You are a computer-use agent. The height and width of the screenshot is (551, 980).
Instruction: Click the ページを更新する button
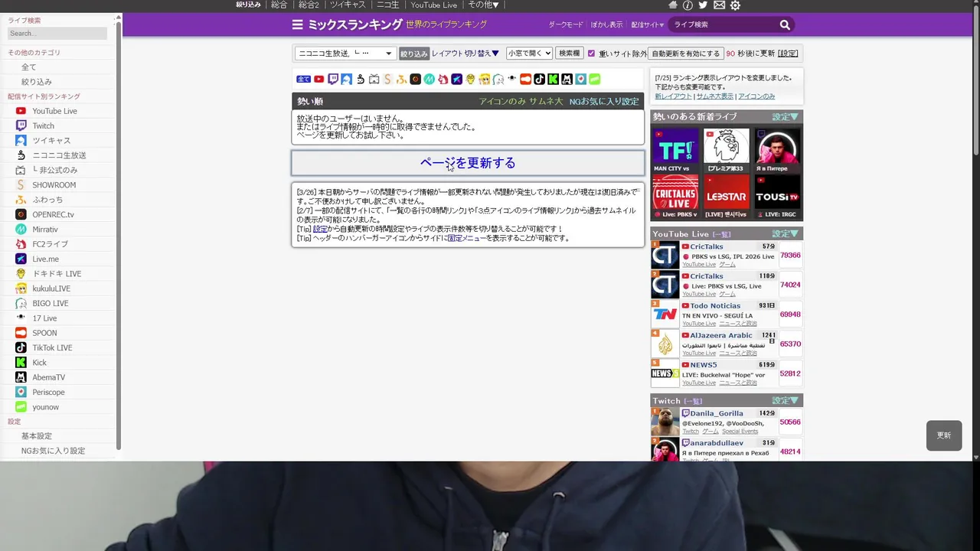468,163
